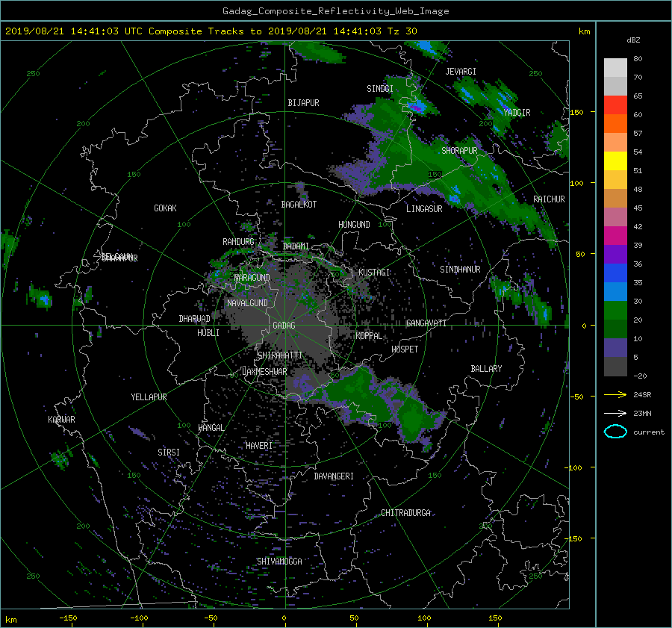This screenshot has width=672, height=628.
Task: Click the YADGIR city label
Action: click(517, 113)
